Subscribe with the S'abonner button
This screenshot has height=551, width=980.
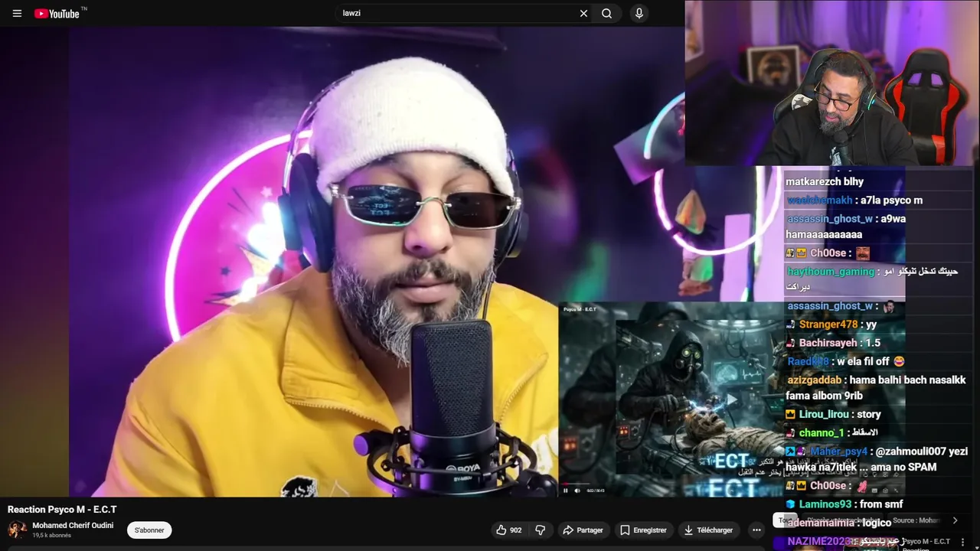click(149, 530)
